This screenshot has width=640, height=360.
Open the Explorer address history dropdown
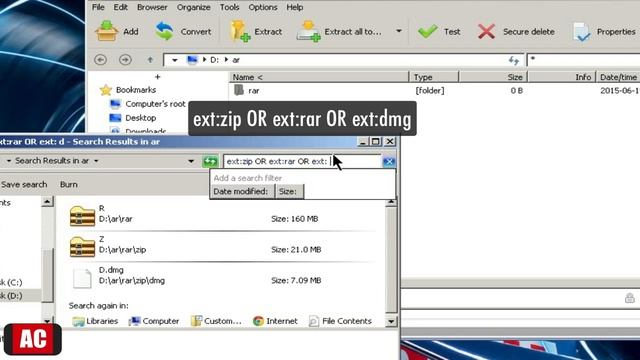[x=191, y=161]
